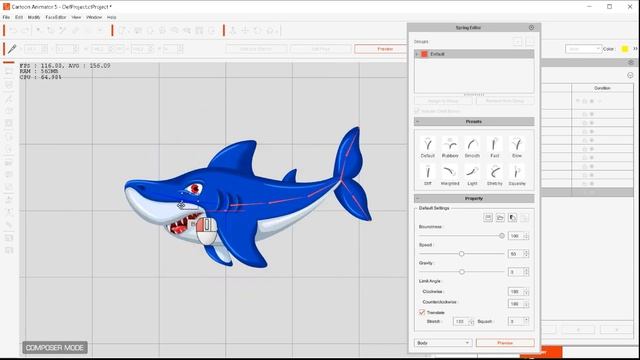Image resolution: width=640 pixels, height=360 pixels.
Task: Click the round icon below right panel header
Action: [x=630, y=75]
